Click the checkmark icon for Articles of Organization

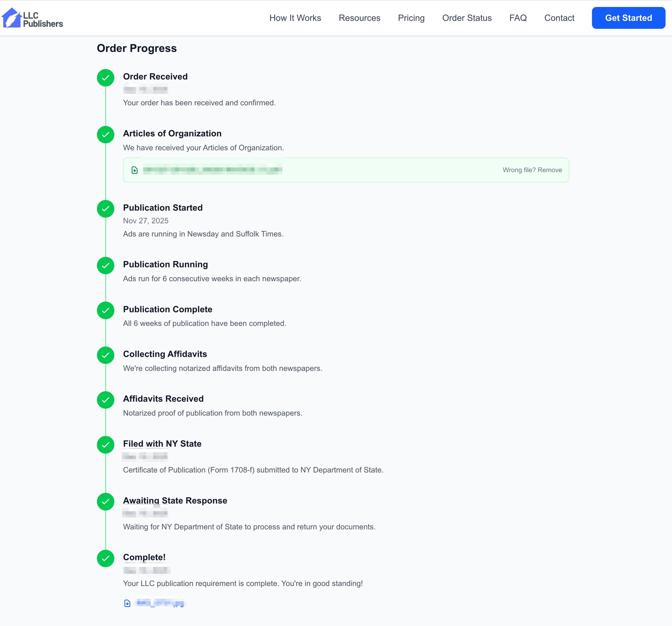[105, 135]
